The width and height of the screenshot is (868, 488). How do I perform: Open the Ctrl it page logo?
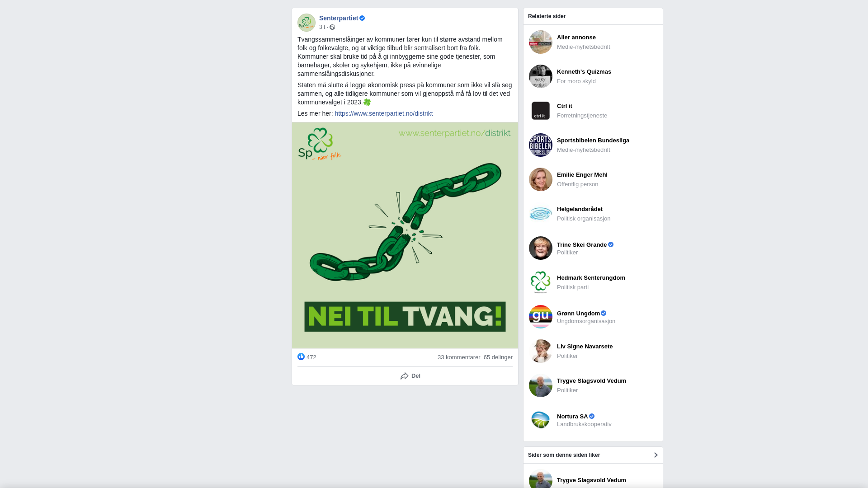click(x=540, y=111)
